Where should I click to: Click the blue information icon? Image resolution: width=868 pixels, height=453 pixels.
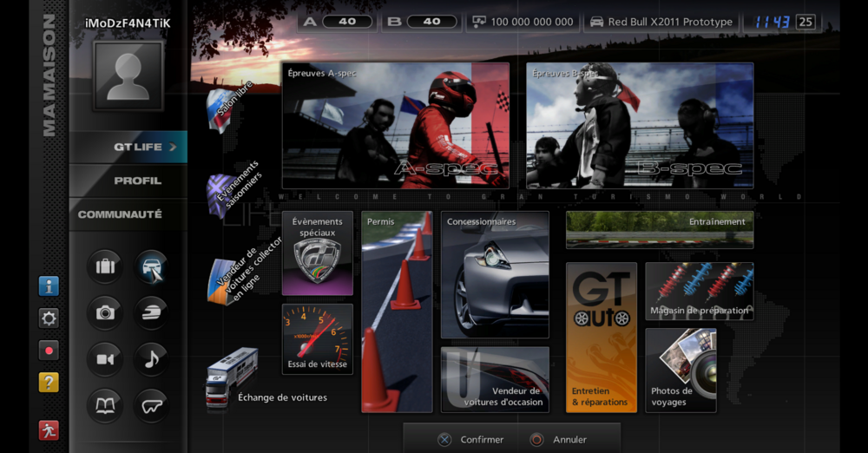(49, 286)
